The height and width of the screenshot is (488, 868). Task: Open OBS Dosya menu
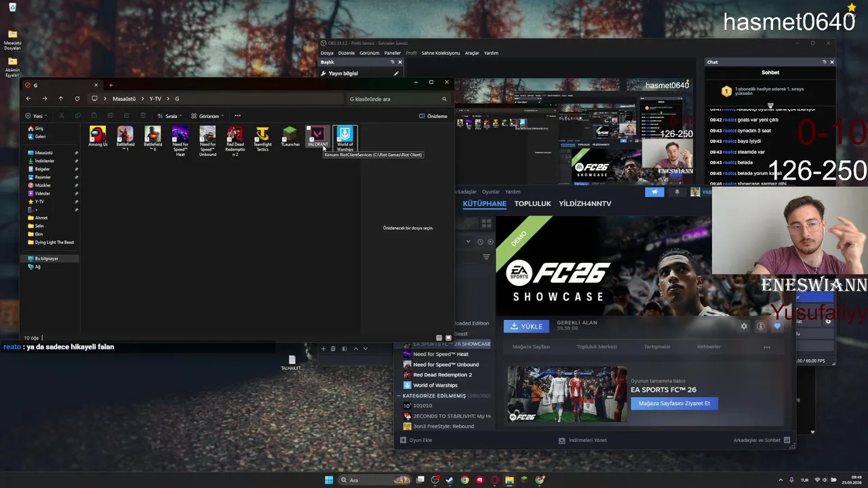pos(327,53)
